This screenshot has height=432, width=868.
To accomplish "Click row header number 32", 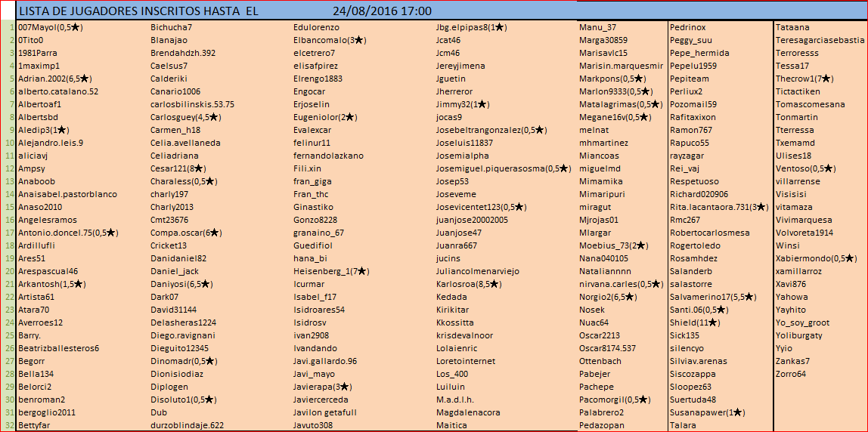I will click(x=8, y=425).
